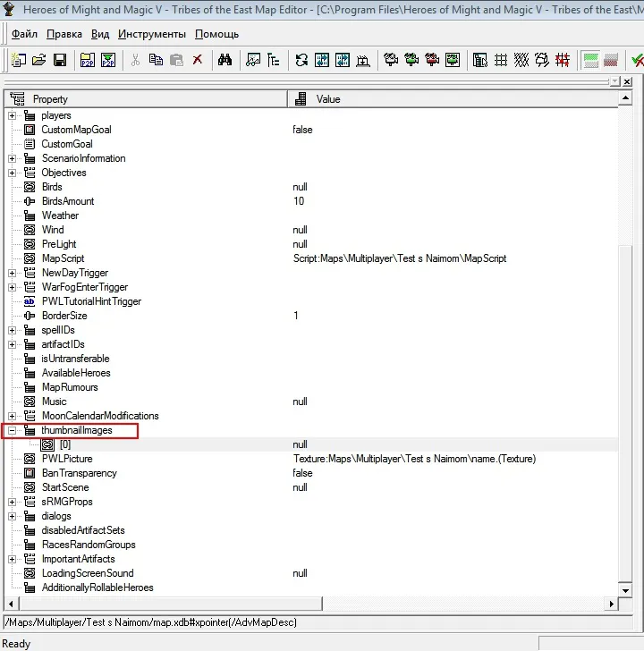Click the horizontal scrollbar right arrow
The width and height of the screenshot is (644, 651).
[x=611, y=604]
